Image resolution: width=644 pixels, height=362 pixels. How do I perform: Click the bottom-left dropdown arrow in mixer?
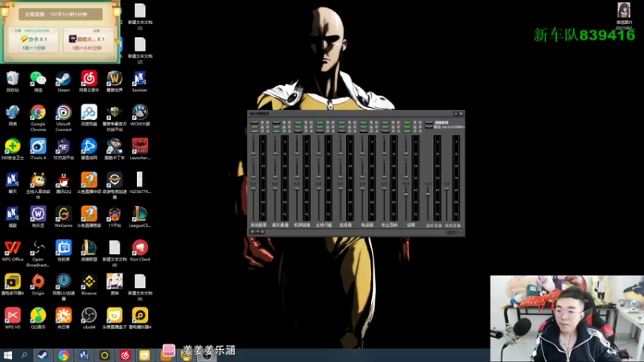point(258,232)
